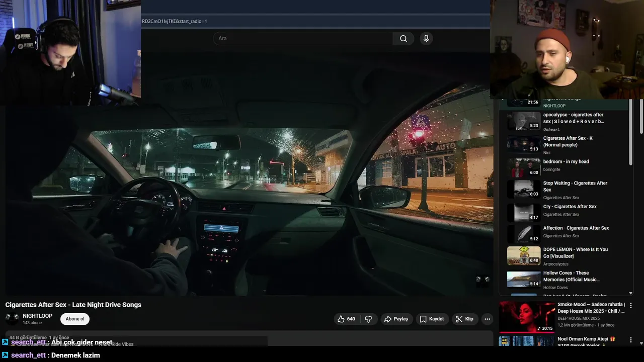
Task: Open bedroom - in my head thumbnail
Action: click(524, 167)
